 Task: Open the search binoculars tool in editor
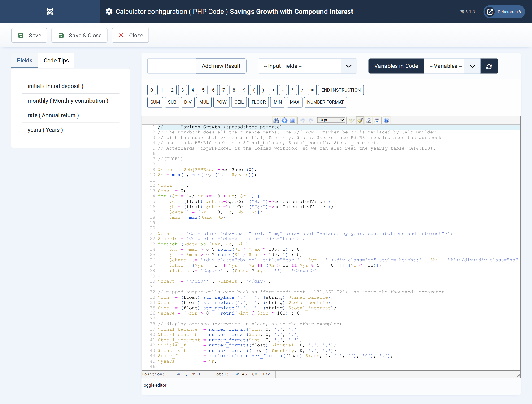[276, 120]
